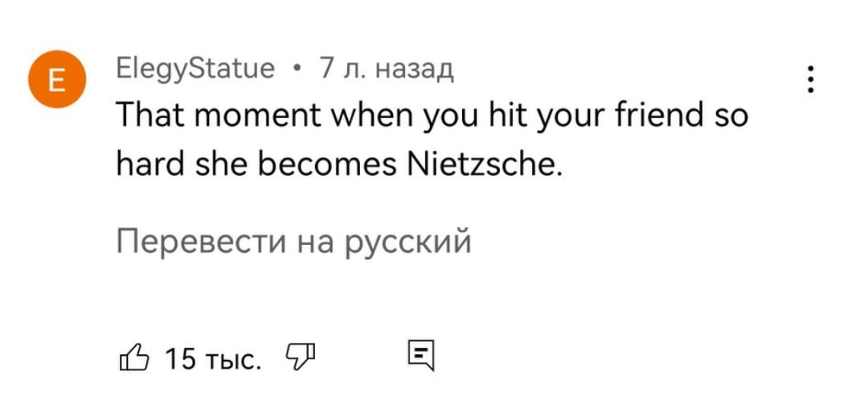The width and height of the screenshot is (868, 408).
Task: Open the '7 л. назад' timestamp link
Action: pyautogui.click(x=386, y=70)
